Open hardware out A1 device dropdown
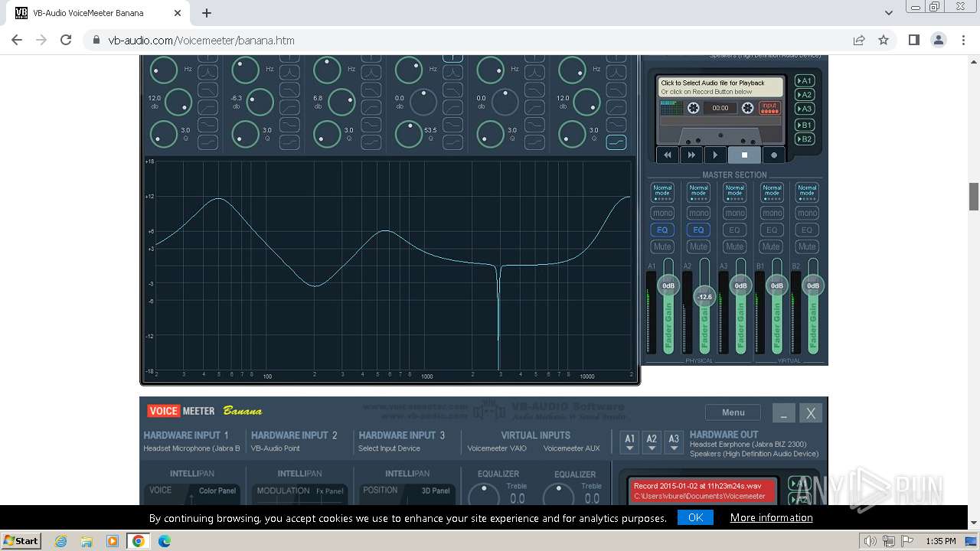This screenshot has width=980, height=551. point(629,442)
